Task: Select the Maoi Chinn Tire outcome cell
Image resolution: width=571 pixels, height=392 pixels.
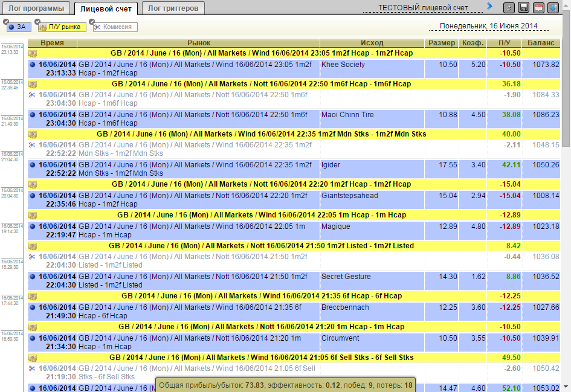Action: [x=372, y=119]
